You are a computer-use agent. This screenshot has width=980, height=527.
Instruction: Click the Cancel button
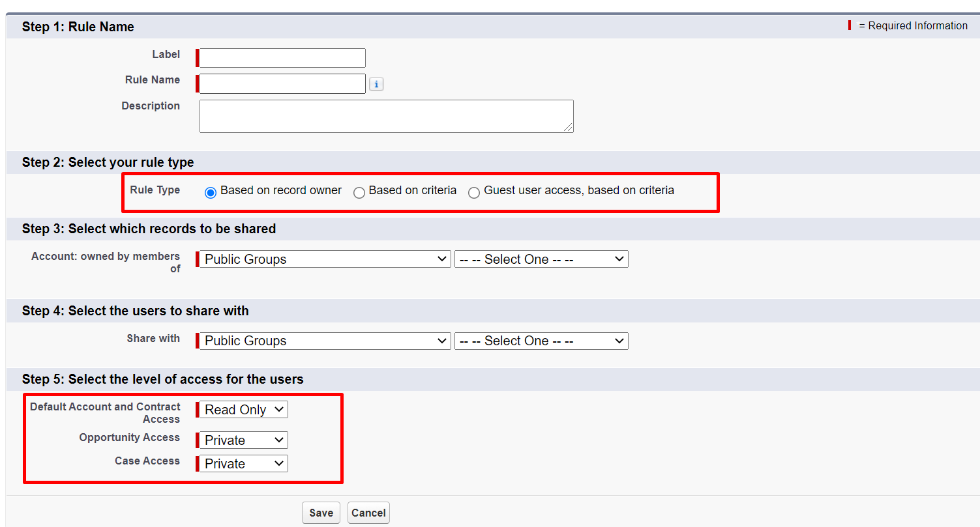(x=368, y=512)
